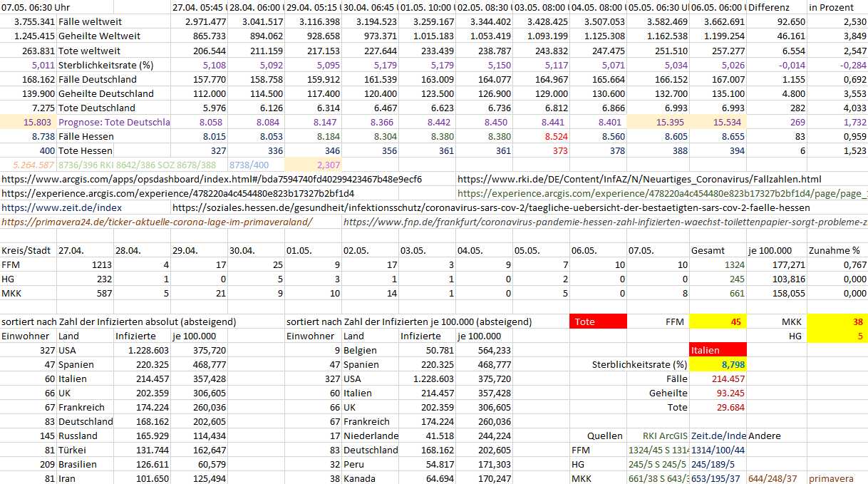Select the red 'Italien' header cell
The height and width of the screenshot is (484, 868).
[718, 350]
